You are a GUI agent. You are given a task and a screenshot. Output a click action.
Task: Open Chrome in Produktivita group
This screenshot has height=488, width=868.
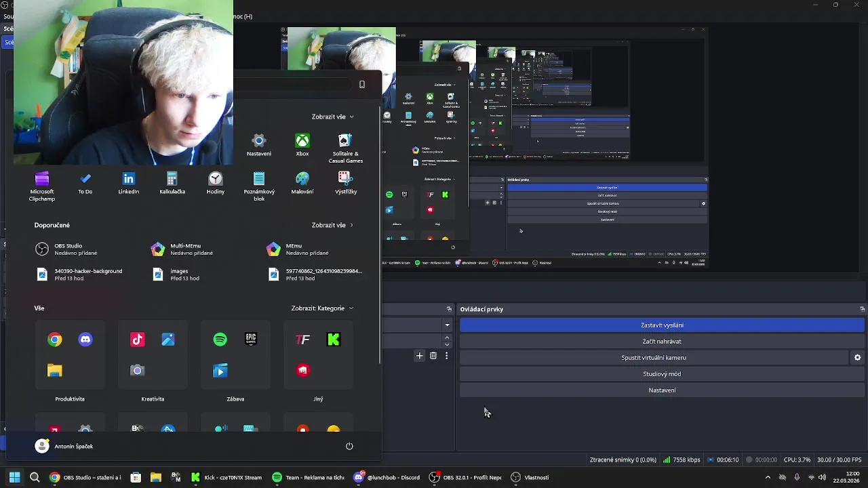55,340
